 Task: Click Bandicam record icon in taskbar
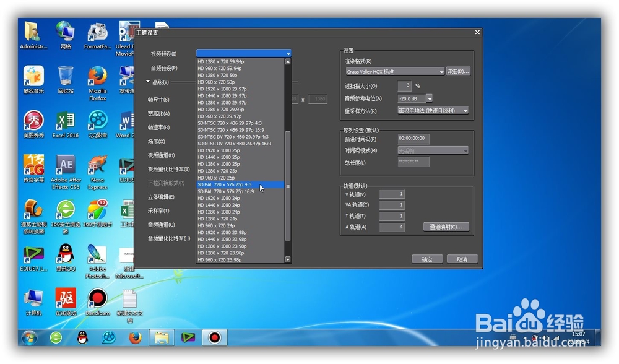click(x=214, y=338)
